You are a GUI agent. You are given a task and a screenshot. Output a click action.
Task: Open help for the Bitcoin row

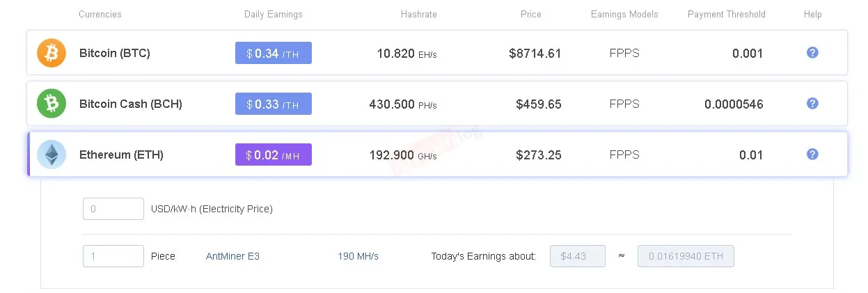coord(812,52)
